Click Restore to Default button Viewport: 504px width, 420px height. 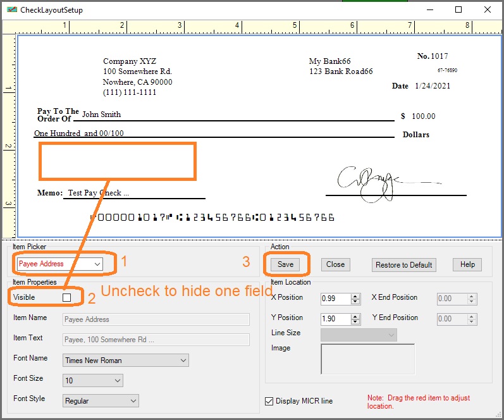pyautogui.click(x=403, y=264)
